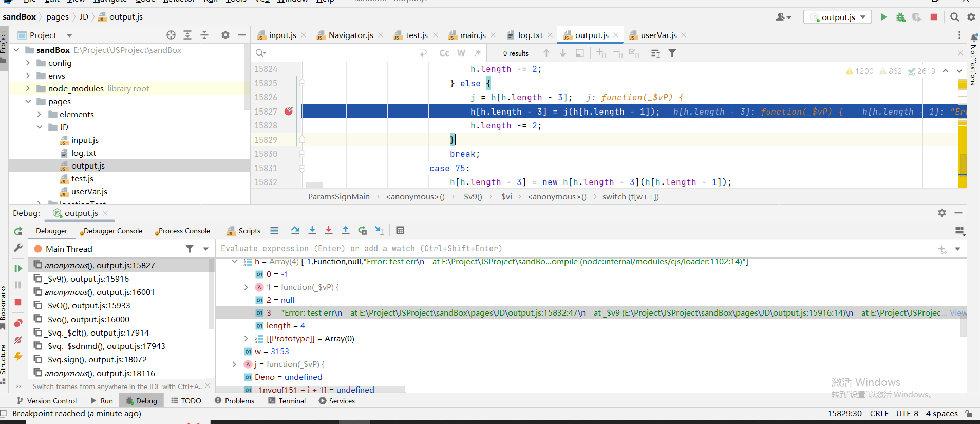Toggle Match Case 'Cc' search option

pos(444,53)
